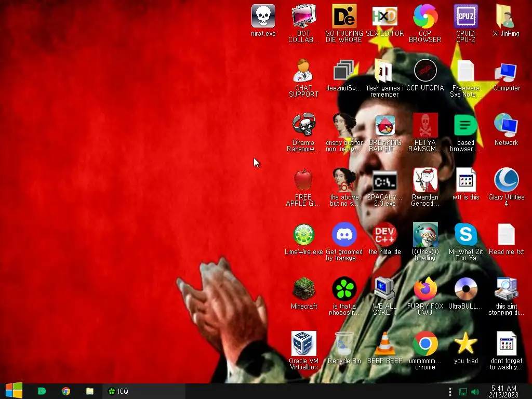Open the BREAKING BAD BIT... Angry Birds icon
532x399 pixels.
[x=385, y=125]
